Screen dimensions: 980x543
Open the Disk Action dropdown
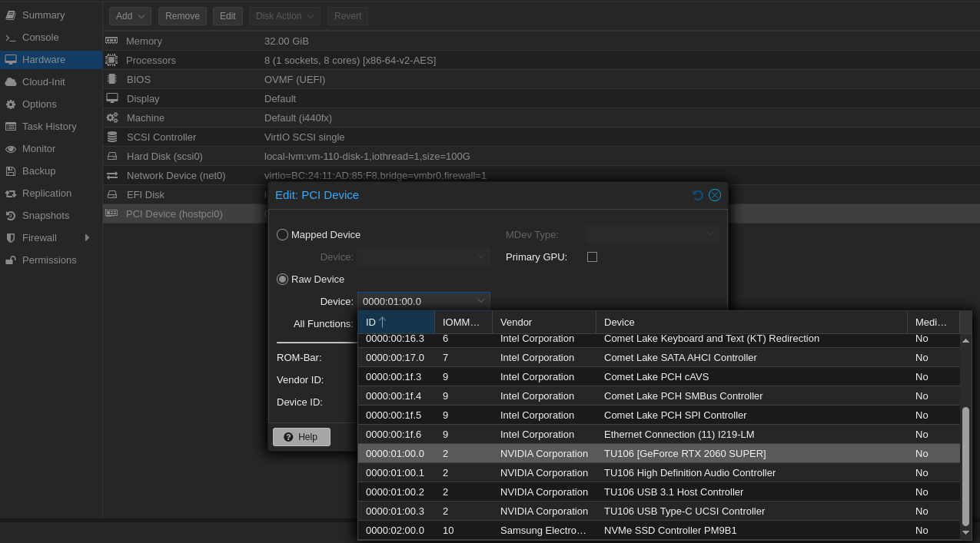click(284, 16)
